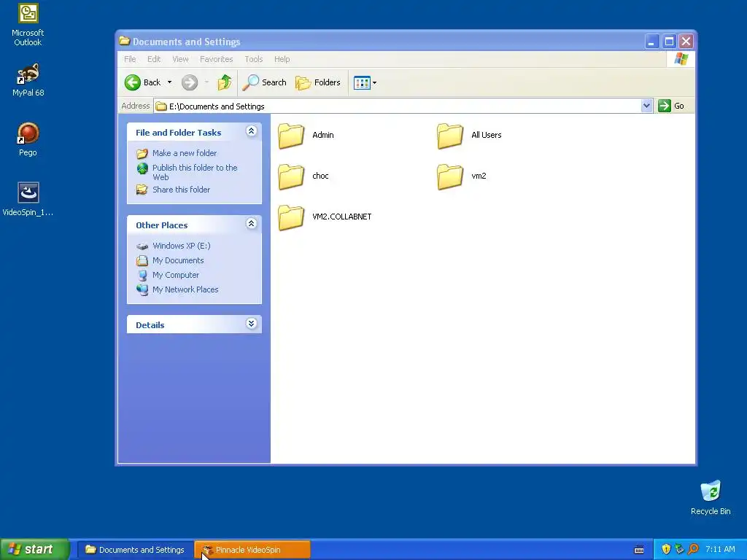Click the network tray icon
747x560 pixels.
coord(679,550)
